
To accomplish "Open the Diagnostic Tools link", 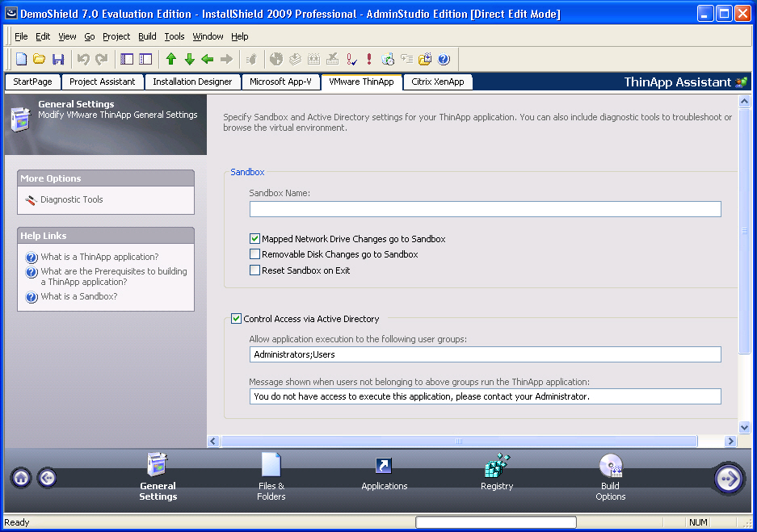I will click(x=72, y=199).
